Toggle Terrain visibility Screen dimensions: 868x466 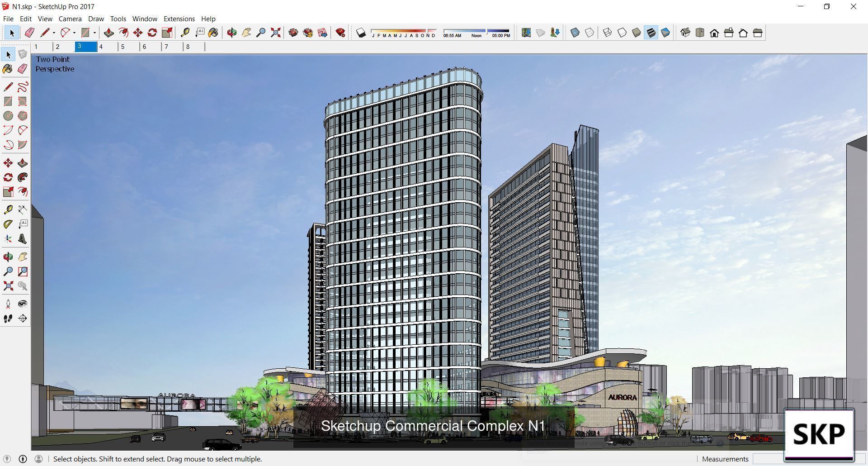541,33
